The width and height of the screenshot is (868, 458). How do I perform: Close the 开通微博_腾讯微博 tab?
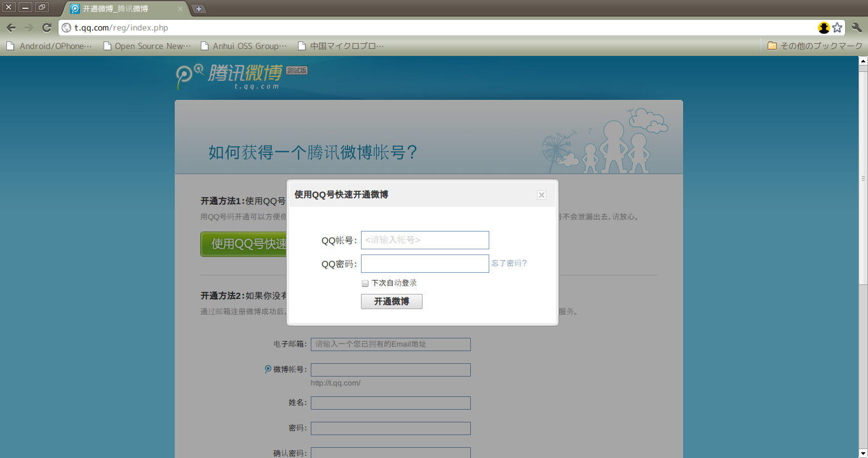(180, 9)
